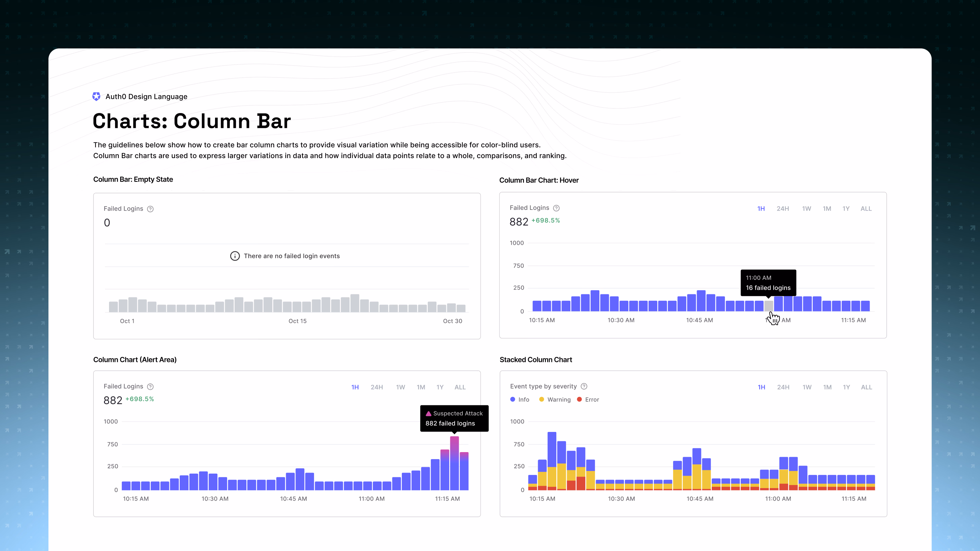Click the '882 failed logins' tooltip text
This screenshot has width=980, height=551.
(x=450, y=424)
